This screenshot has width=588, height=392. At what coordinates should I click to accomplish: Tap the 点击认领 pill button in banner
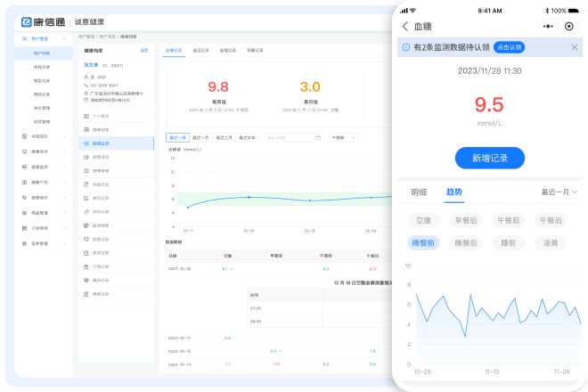coord(509,47)
